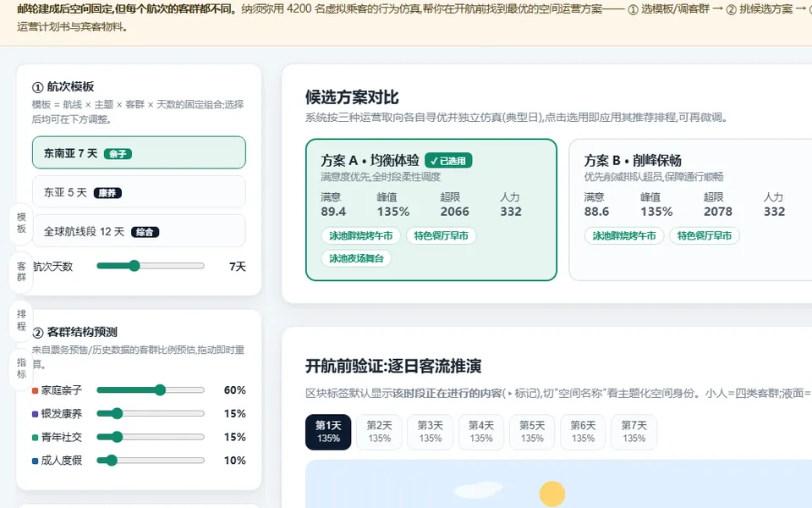Switch to 第6天 tab
The height and width of the screenshot is (508, 812).
click(x=583, y=432)
